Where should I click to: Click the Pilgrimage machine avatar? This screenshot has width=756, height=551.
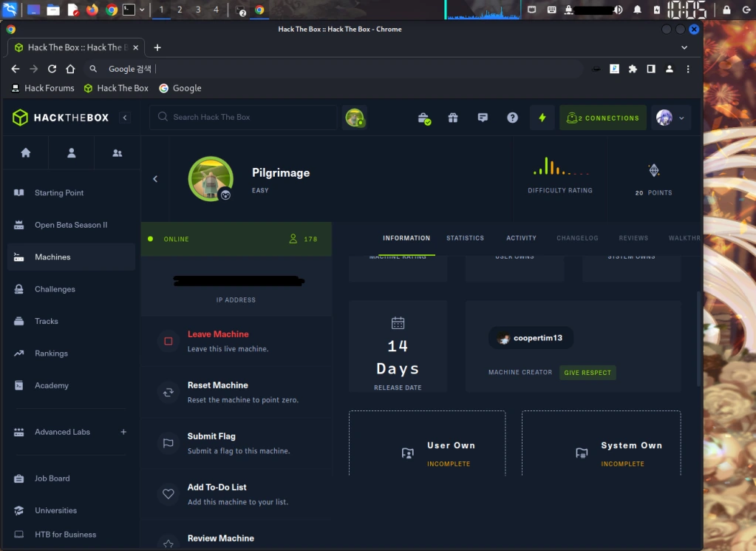point(211,178)
